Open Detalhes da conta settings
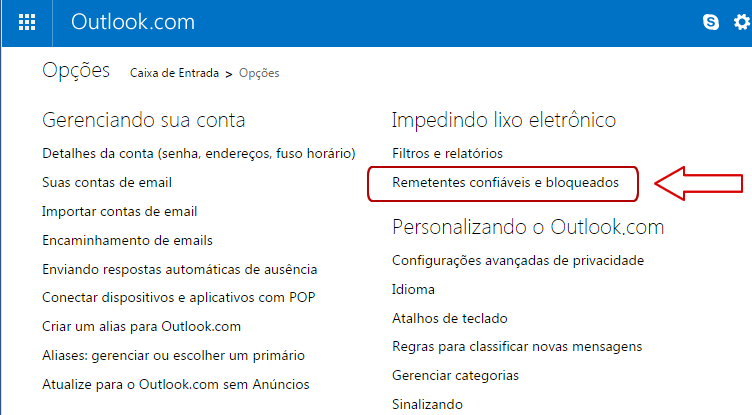The height and width of the screenshot is (415, 752). tap(199, 154)
